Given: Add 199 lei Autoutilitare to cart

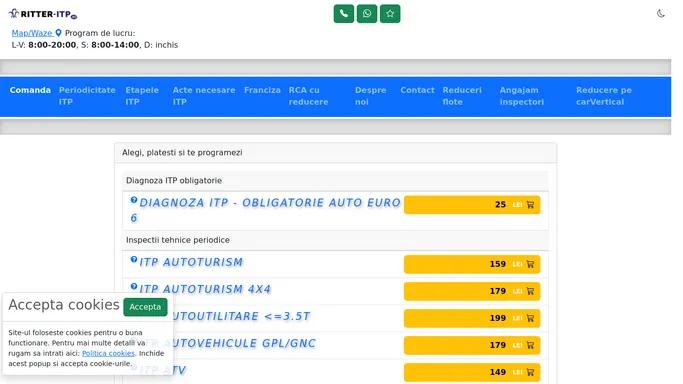Looking at the screenshot, I should pyautogui.click(x=472, y=318).
